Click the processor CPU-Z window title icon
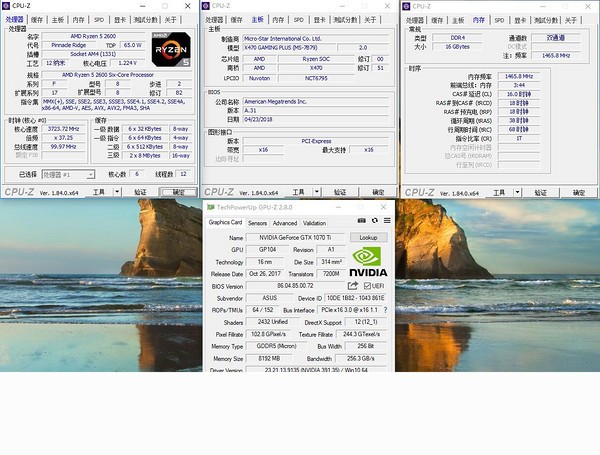Image resolution: width=600 pixels, height=455 pixels. [6, 6]
